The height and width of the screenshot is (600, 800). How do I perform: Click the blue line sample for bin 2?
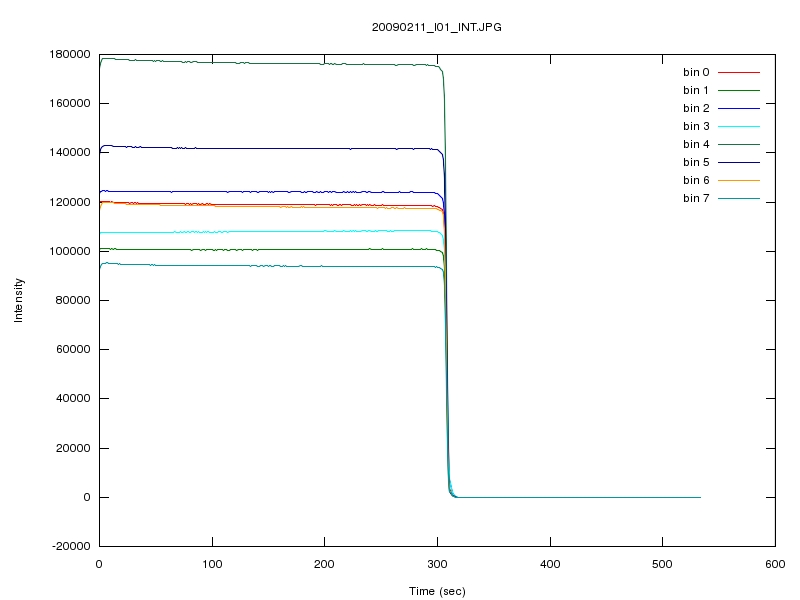coord(739,108)
